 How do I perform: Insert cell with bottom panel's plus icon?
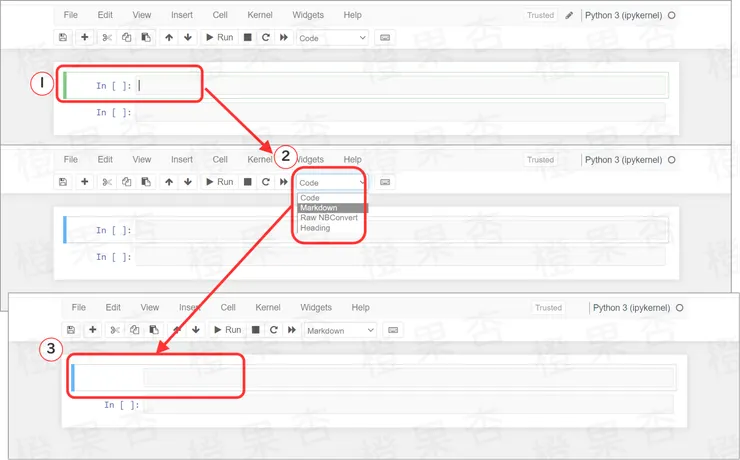tap(92, 330)
